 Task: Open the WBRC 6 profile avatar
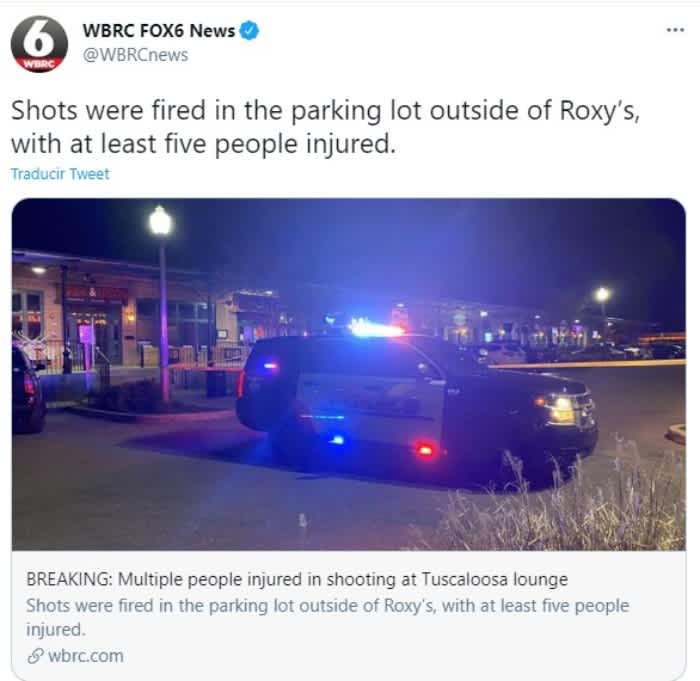(x=39, y=44)
